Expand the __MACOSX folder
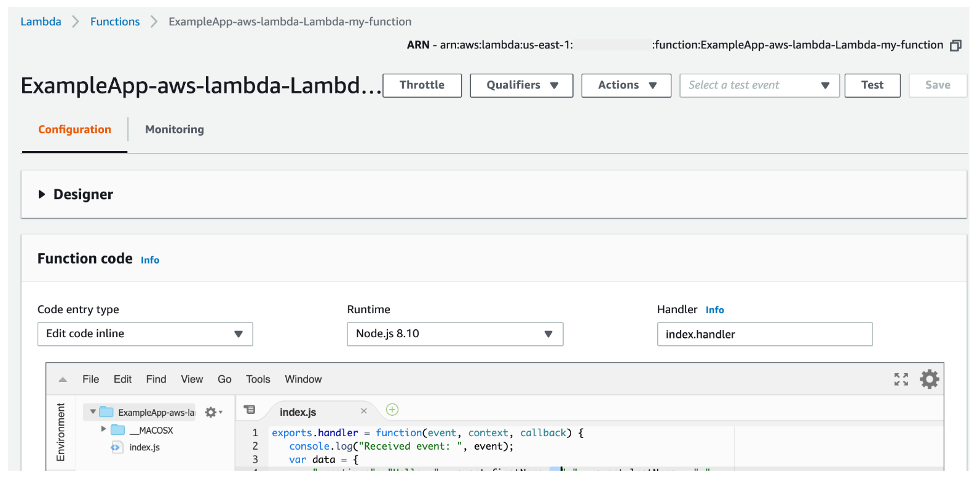 point(103,429)
